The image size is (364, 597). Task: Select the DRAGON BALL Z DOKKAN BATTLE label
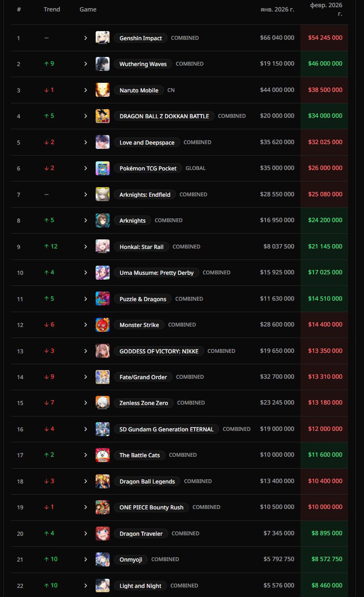point(164,116)
